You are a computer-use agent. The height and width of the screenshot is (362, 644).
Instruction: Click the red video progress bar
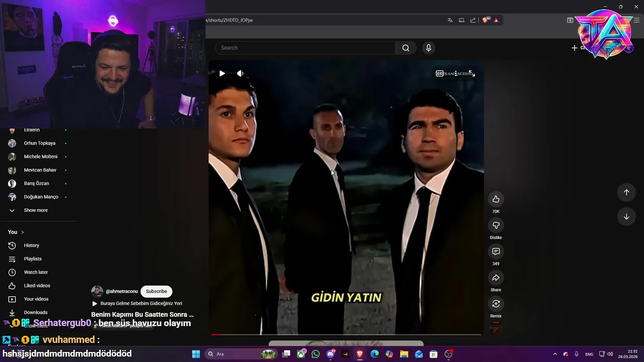click(x=346, y=334)
